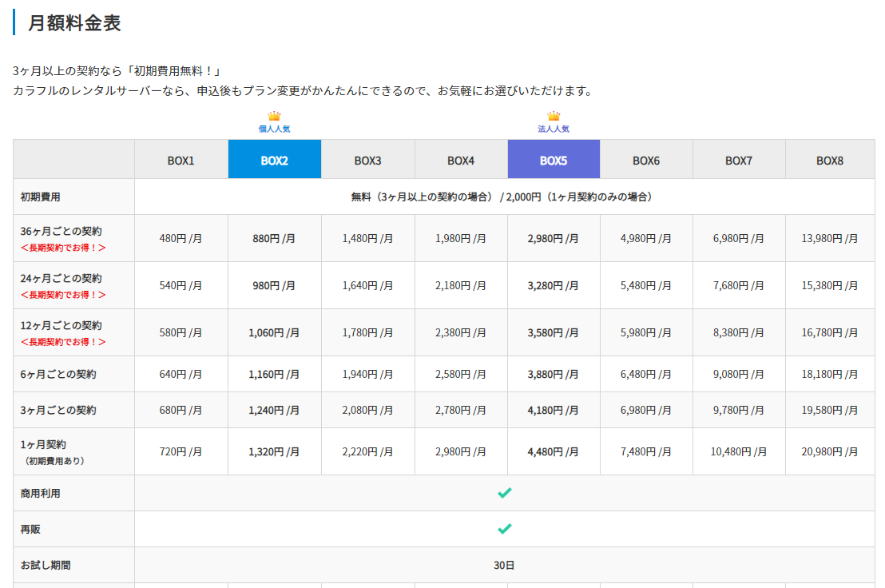The height and width of the screenshot is (588, 885).
Task: Click the 540円/月 price cell
Action: 181,285
